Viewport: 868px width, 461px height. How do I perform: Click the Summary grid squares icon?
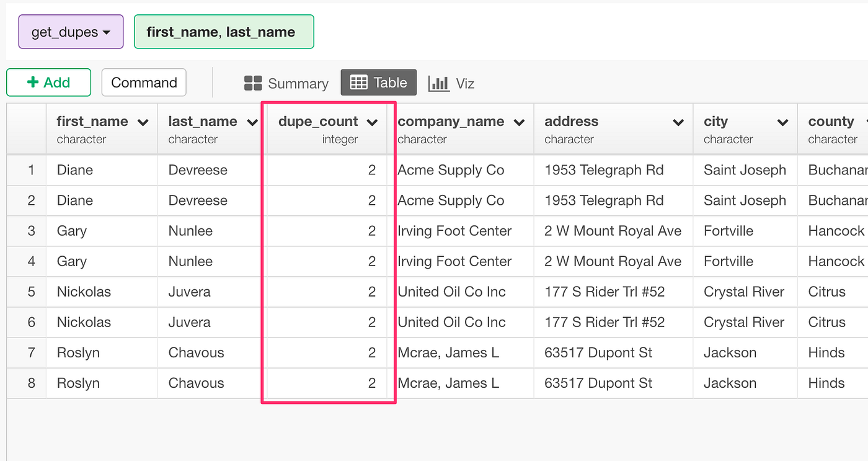coord(254,83)
